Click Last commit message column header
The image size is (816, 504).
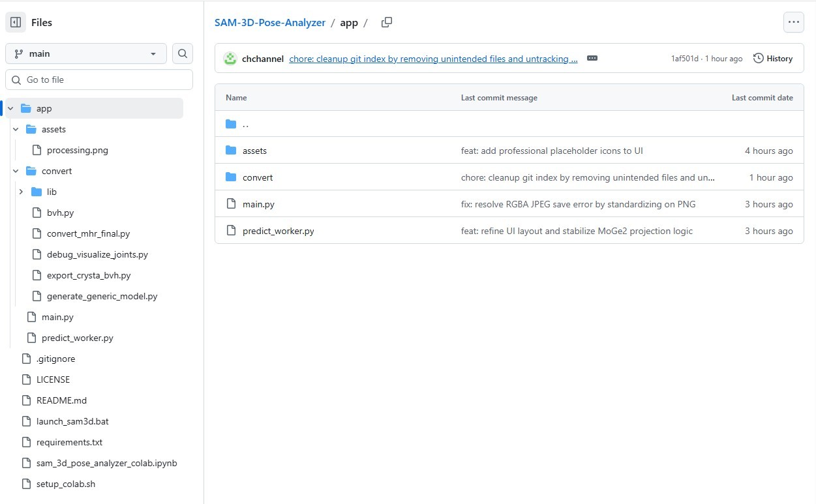click(x=499, y=98)
